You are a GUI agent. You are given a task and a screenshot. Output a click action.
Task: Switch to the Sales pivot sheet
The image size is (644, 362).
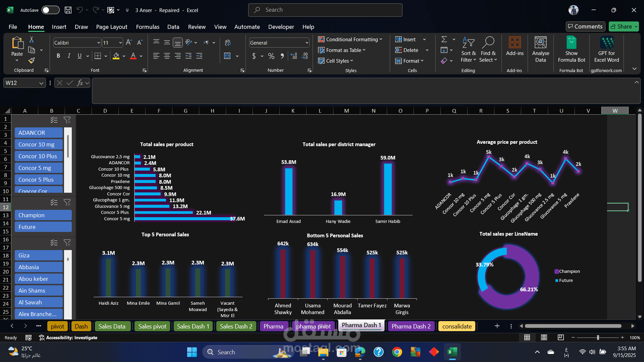(x=152, y=326)
